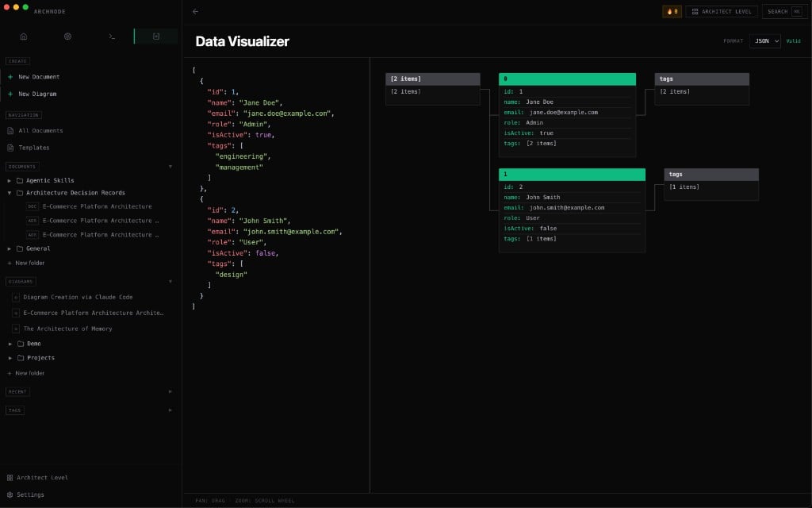Image resolution: width=812 pixels, height=508 pixels.
Task: Click the Demo folder icon
Action: click(x=21, y=344)
